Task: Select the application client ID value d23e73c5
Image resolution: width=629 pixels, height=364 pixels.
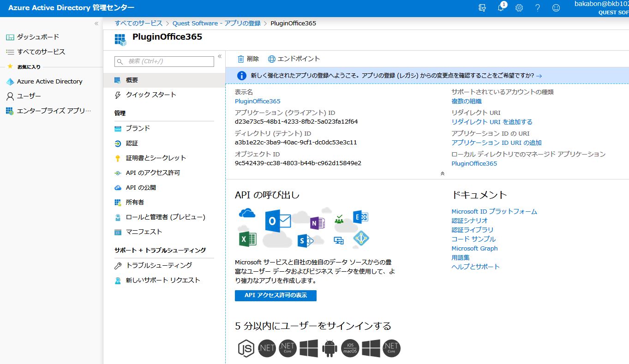Action: tap(296, 122)
